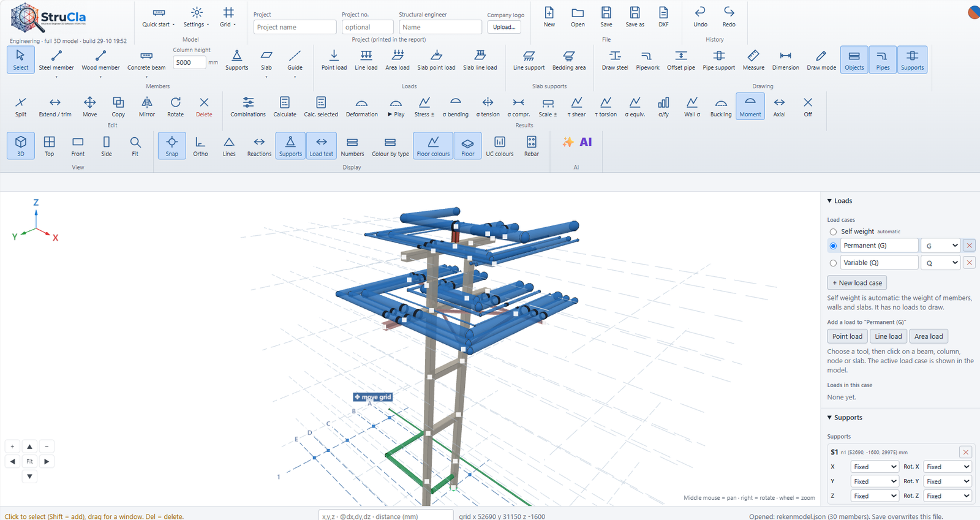Open support S1 X Fixed dropdown
This screenshot has width=980, height=520.
click(x=875, y=467)
